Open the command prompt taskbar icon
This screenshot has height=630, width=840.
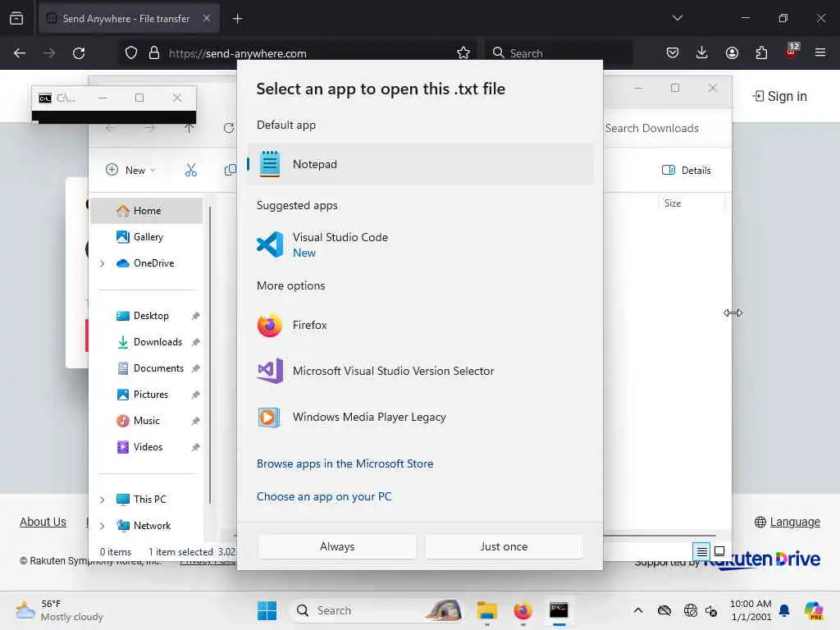pos(559,610)
